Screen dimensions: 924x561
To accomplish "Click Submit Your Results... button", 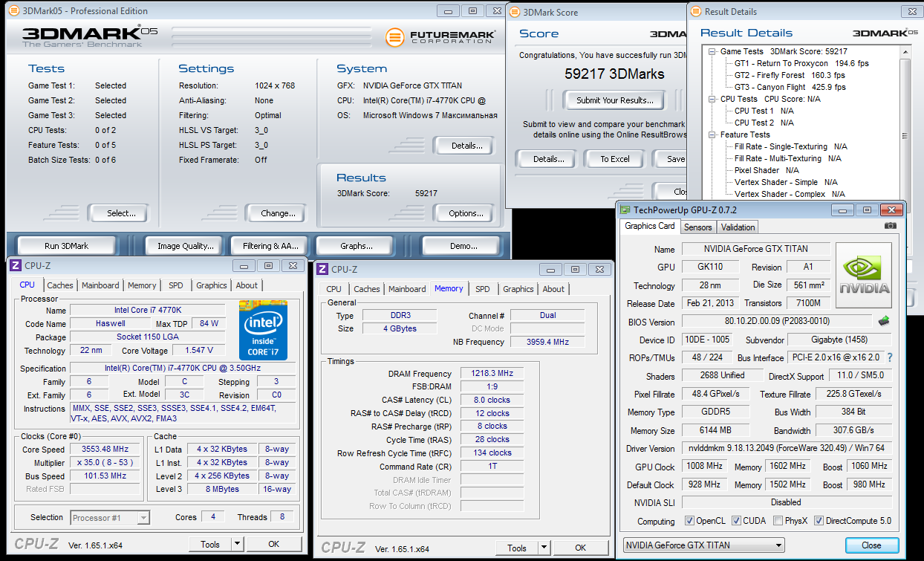I will click(x=615, y=100).
